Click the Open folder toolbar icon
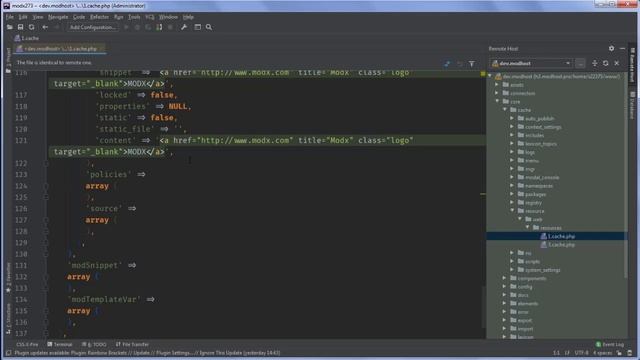 click(x=9, y=27)
